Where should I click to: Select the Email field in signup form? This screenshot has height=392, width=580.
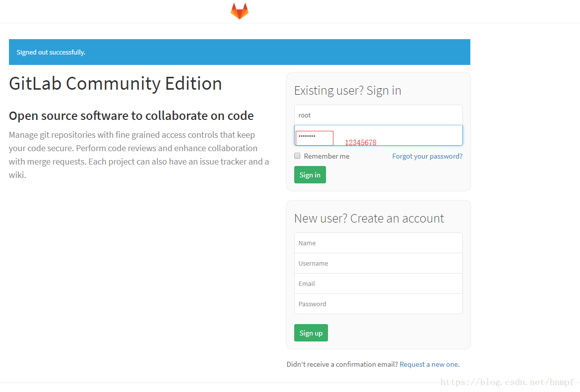point(379,283)
